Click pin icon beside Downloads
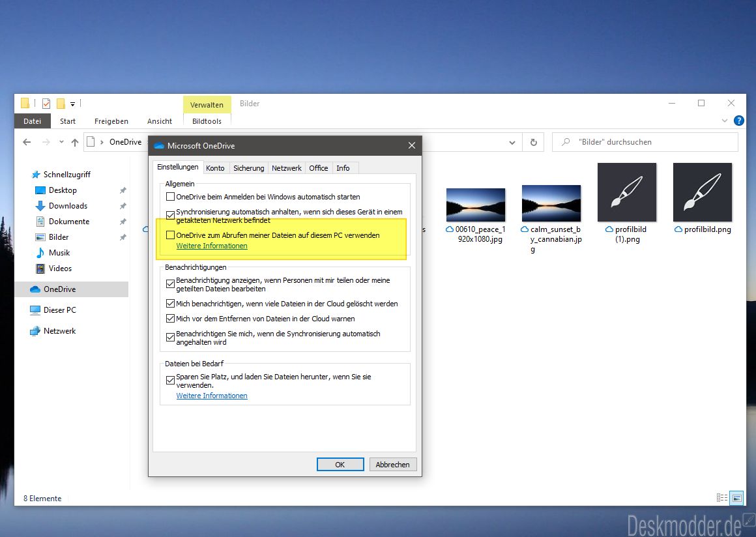This screenshot has width=756, height=537. pyautogui.click(x=123, y=206)
